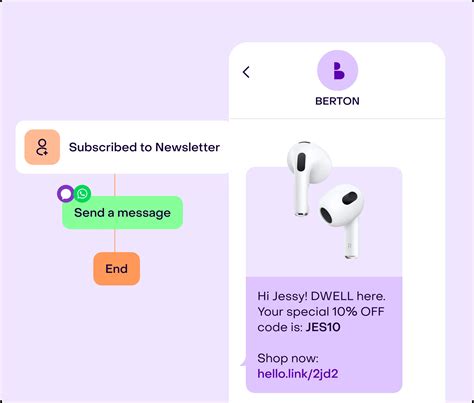Select the orange subscriber contact icon
This screenshot has width=474, height=403.
point(42,147)
